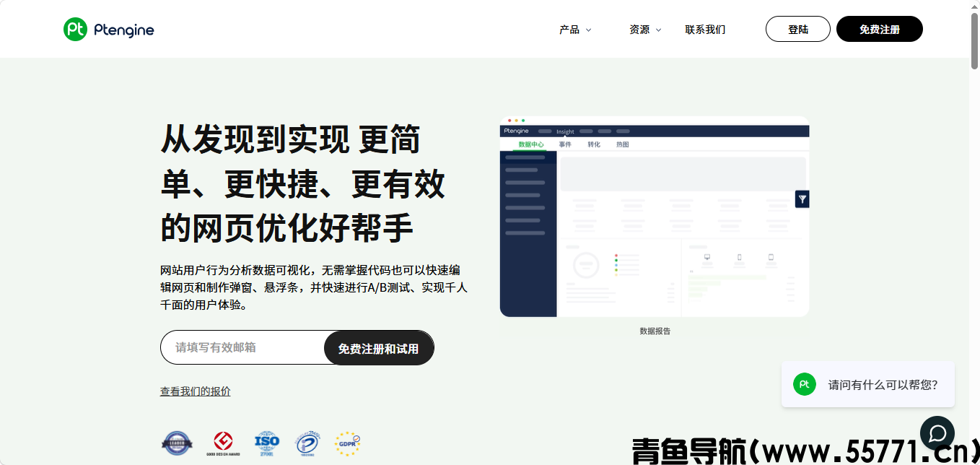
Task: Click the Ptengine logo in preview window
Action: [x=517, y=131]
